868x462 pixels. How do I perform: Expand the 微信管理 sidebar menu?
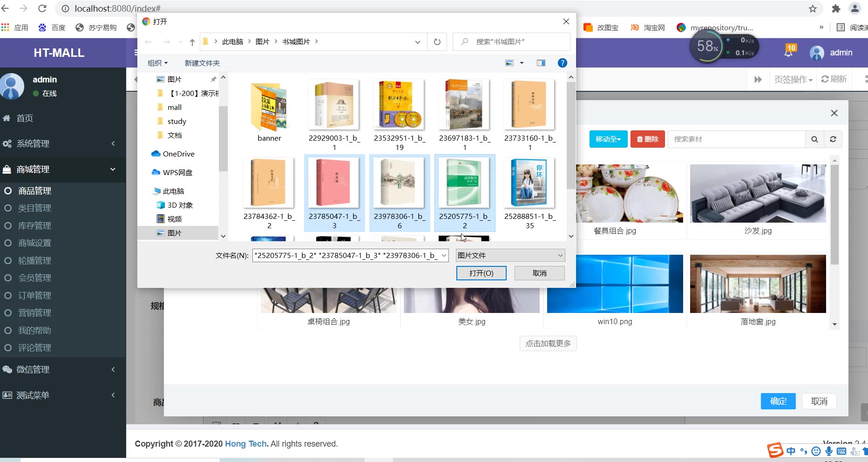[63, 369]
